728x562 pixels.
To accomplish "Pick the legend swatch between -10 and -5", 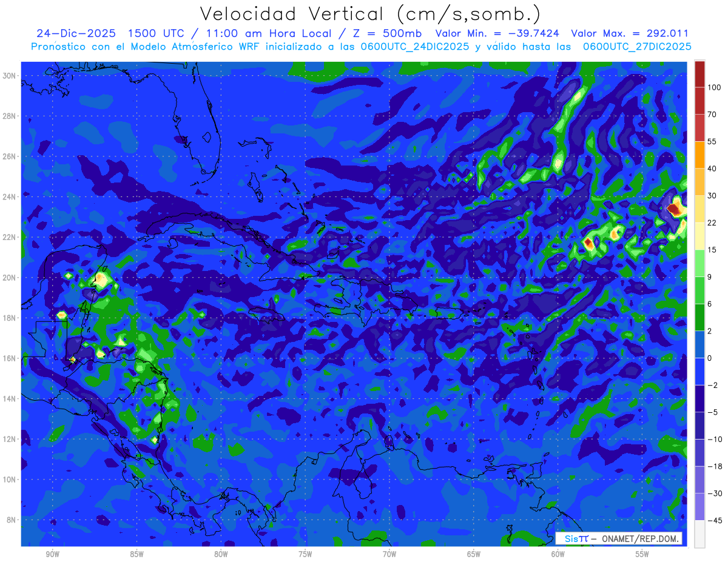I will coord(699,426).
